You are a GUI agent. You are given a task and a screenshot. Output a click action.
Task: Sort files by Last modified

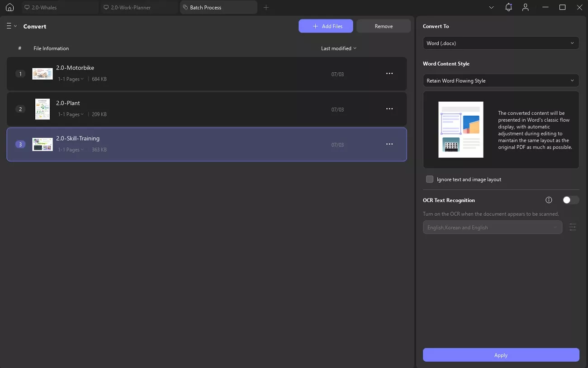click(338, 48)
